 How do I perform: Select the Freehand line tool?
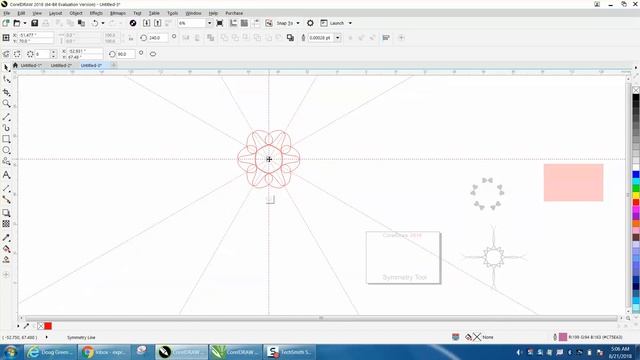coord(6,117)
